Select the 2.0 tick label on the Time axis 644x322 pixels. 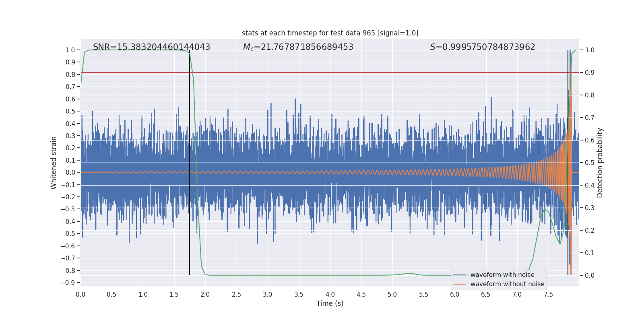coord(205,294)
